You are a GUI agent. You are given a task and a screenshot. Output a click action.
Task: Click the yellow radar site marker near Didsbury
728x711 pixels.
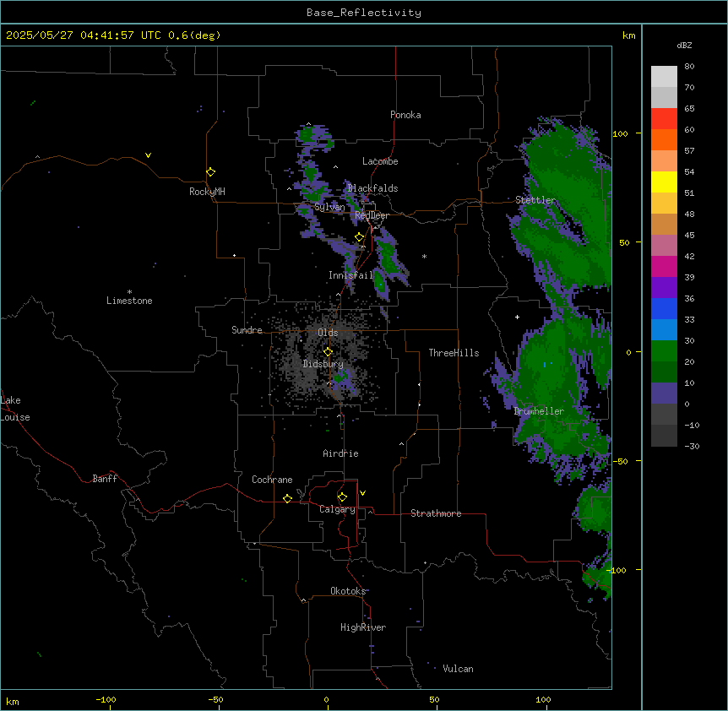point(328,352)
